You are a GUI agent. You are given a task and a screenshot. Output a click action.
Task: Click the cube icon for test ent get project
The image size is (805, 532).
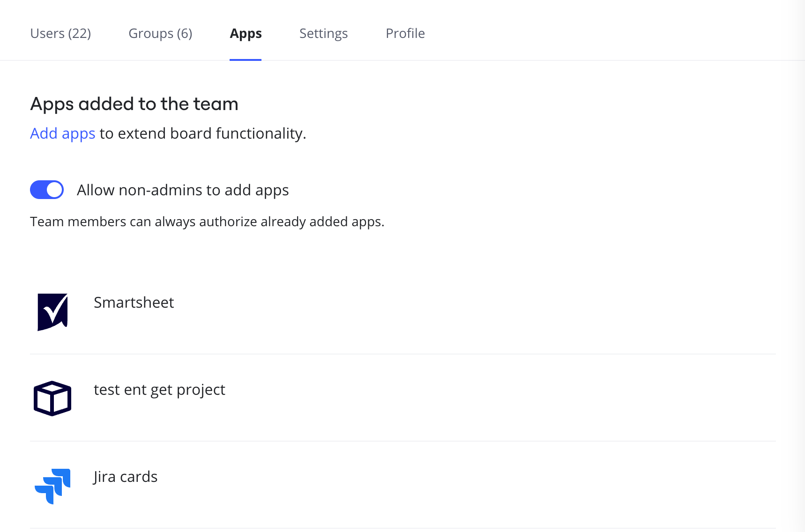click(52, 399)
